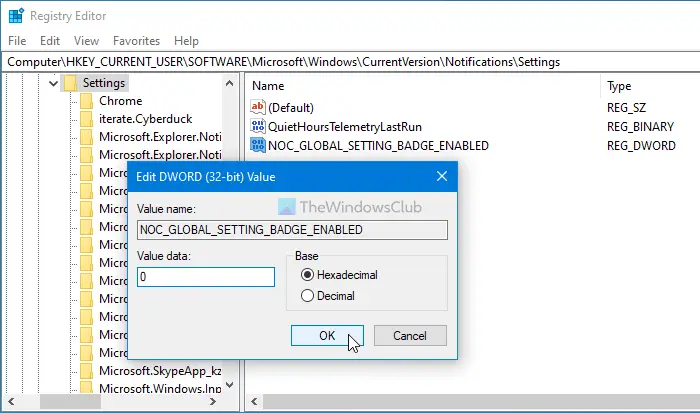Image resolution: width=700 pixels, height=413 pixels.
Task: Select NOC_GLOBAL_SETTING_BADGE_ENABLED in the value list
Action: coord(378,146)
